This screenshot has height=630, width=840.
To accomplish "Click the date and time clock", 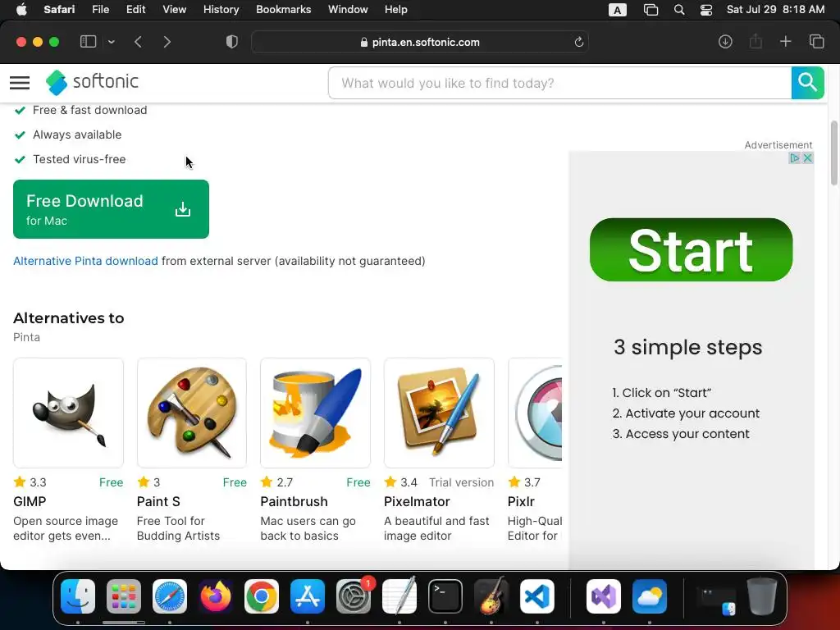I will tap(775, 10).
